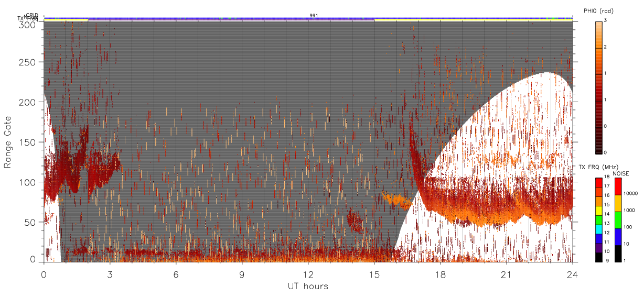Click the "50" Range Gate tick label
The image size is (644, 297).
(30, 222)
